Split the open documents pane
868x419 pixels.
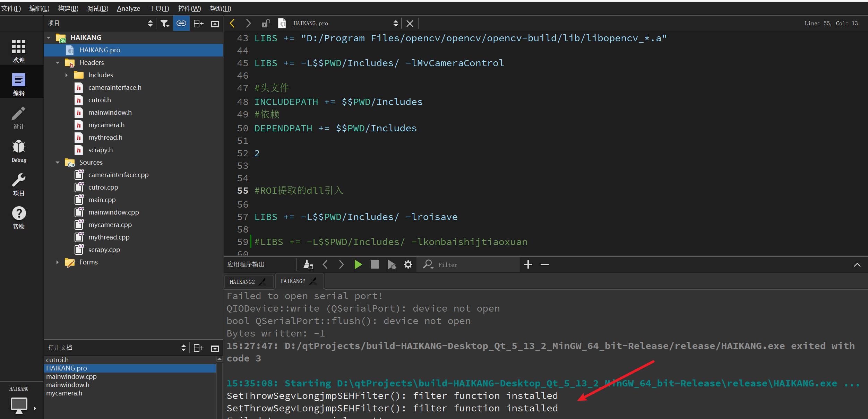(198, 348)
